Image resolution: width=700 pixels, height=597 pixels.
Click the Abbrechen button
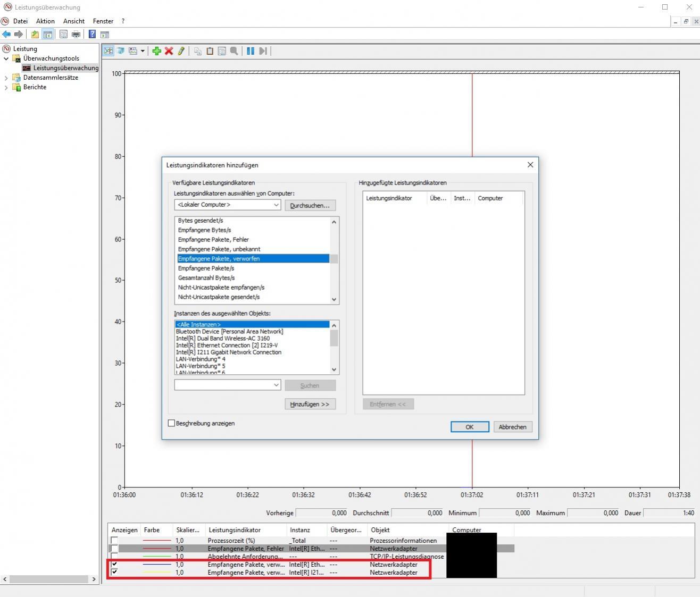(513, 427)
